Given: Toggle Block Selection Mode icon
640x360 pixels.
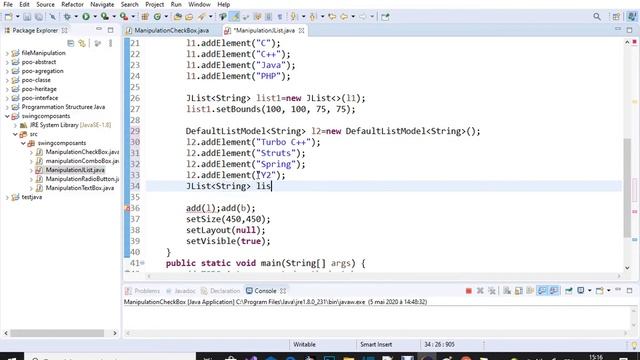Looking at the screenshot, I should click(x=269, y=17).
